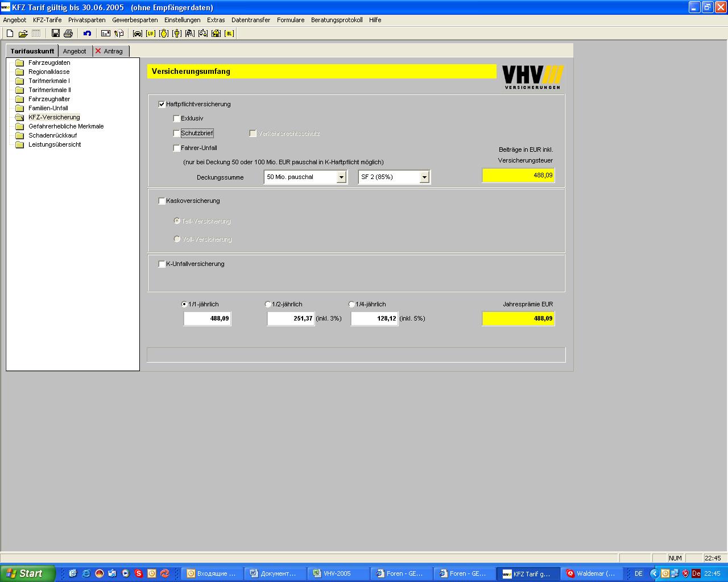The height and width of the screenshot is (582, 728).
Task: Click the Windows Start button
Action: tap(27, 573)
